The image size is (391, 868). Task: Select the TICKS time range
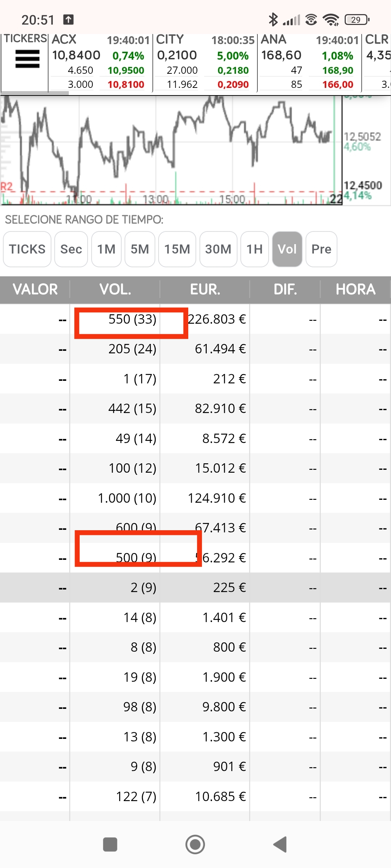pos(27,249)
